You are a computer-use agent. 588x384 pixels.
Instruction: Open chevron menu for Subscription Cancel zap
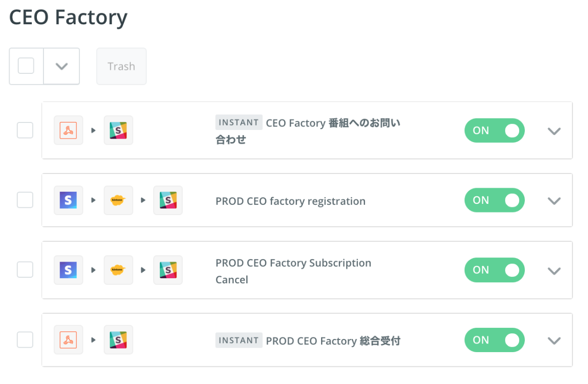554,271
